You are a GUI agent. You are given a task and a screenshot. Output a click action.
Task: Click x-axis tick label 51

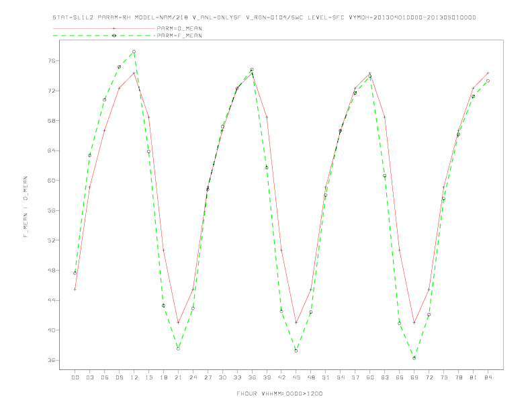coord(326,377)
